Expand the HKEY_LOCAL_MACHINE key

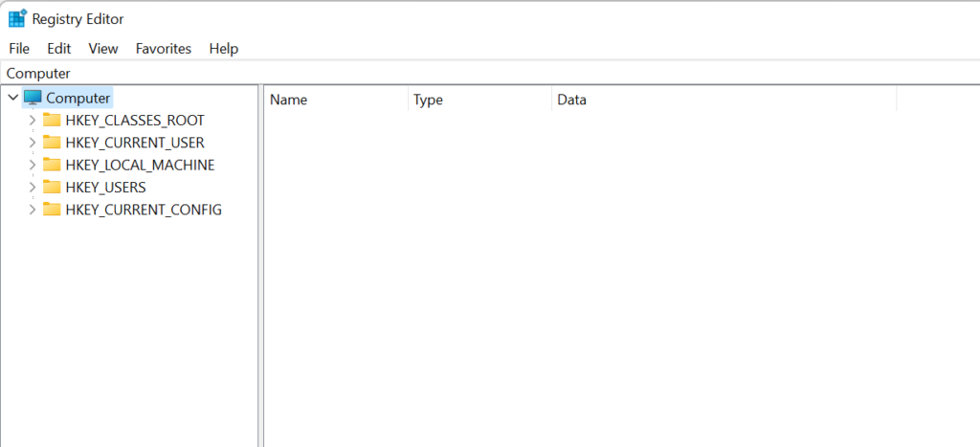pos(33,165)
